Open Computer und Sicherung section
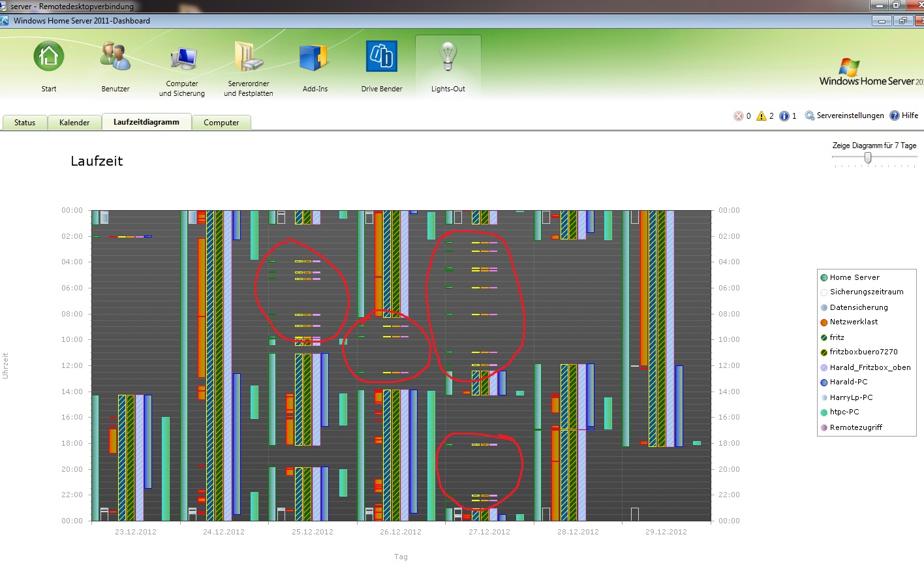This screenshot has width=924, height=569. [183, 60]
